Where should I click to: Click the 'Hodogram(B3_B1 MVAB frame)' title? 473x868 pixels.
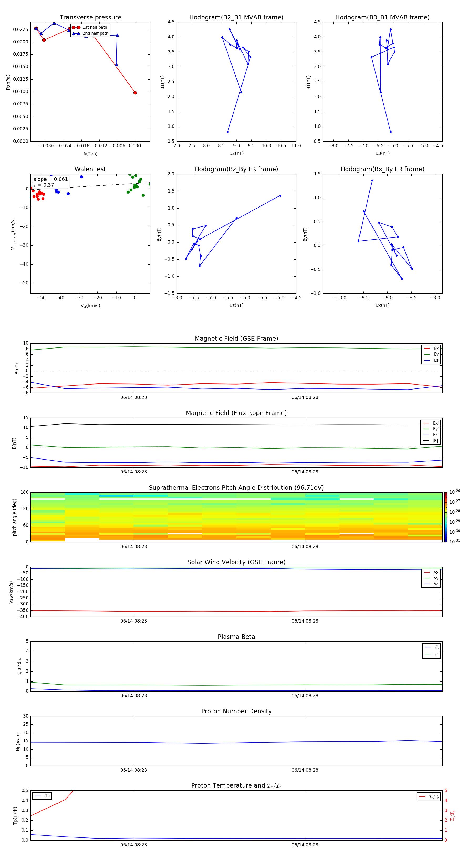coord(382,18)
